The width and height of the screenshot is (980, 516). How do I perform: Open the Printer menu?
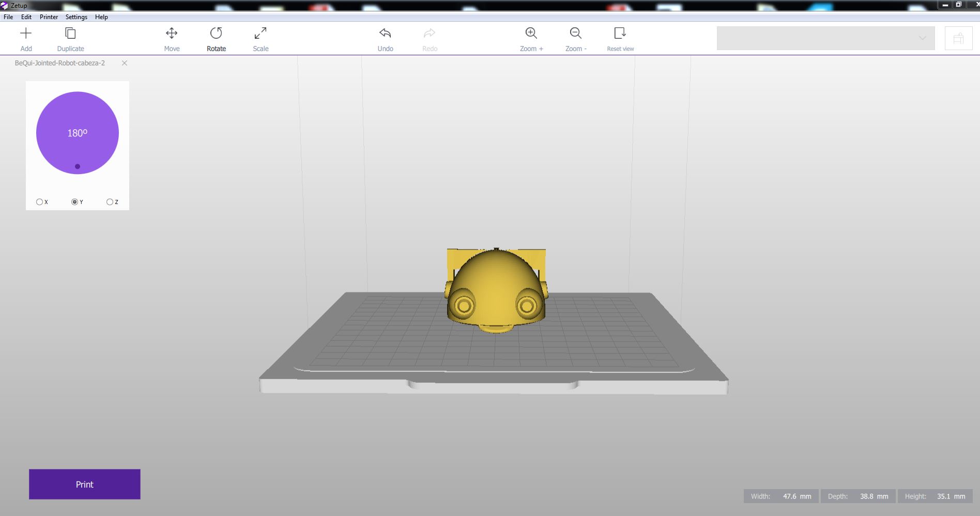click(x=49, y=17)
